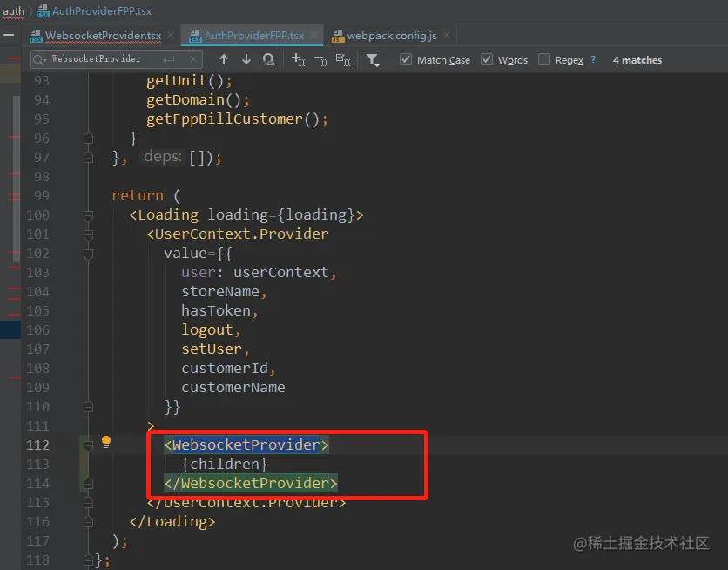Collapse fold marker at line 96
728x570 pixels.
88,139
